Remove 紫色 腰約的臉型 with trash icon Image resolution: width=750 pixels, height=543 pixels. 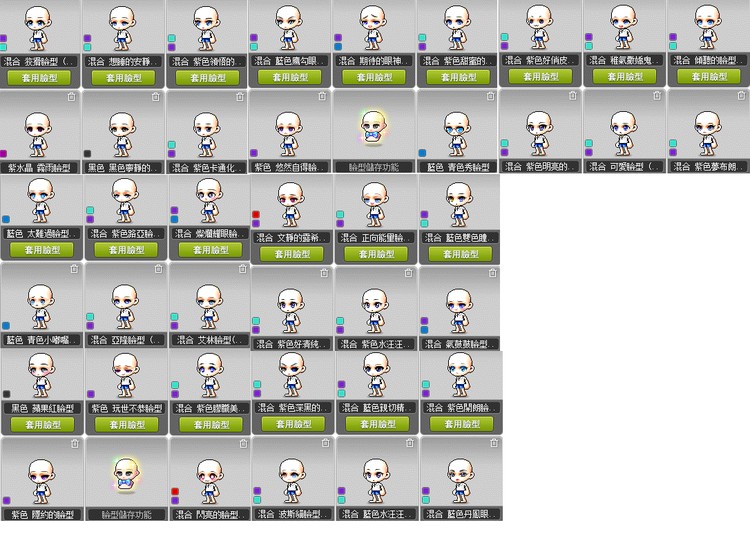click(x=74, y=443)
